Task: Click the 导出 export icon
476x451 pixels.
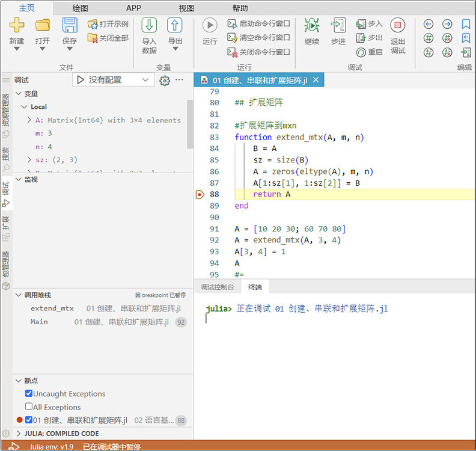Action: (x=174, y=25)
